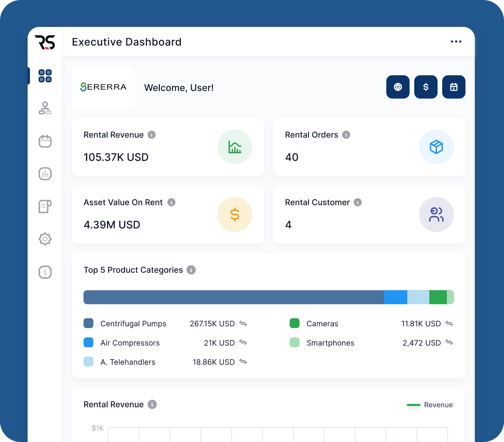504x442 pixels.
Task: Click the large dark blue segment of category bar
Action: (234, 297)
